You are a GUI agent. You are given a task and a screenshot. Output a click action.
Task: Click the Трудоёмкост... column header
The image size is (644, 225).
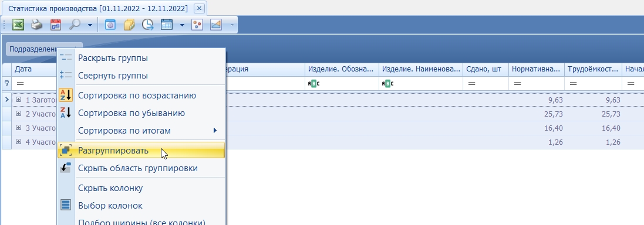tap(593, 70)
